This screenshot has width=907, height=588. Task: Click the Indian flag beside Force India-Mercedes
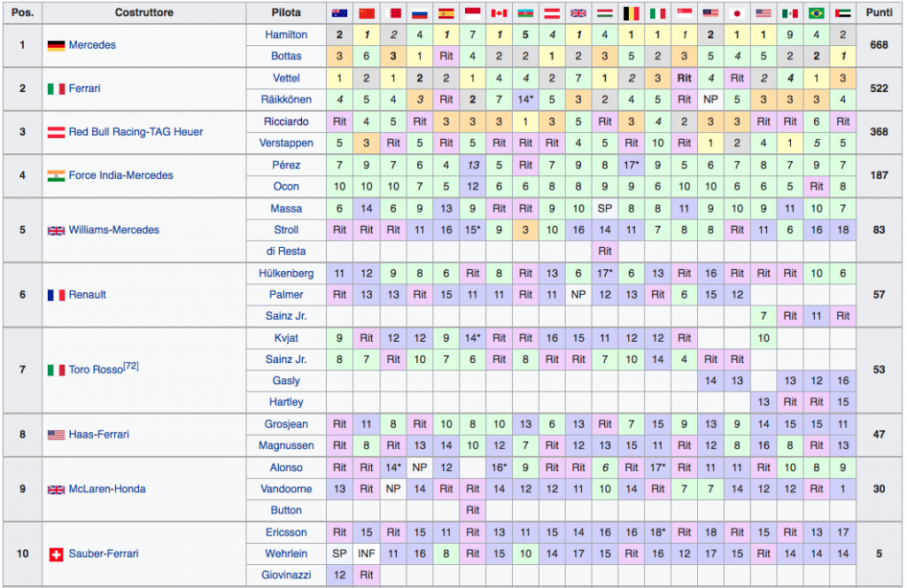pyautogui.click(x=56, y=175)
